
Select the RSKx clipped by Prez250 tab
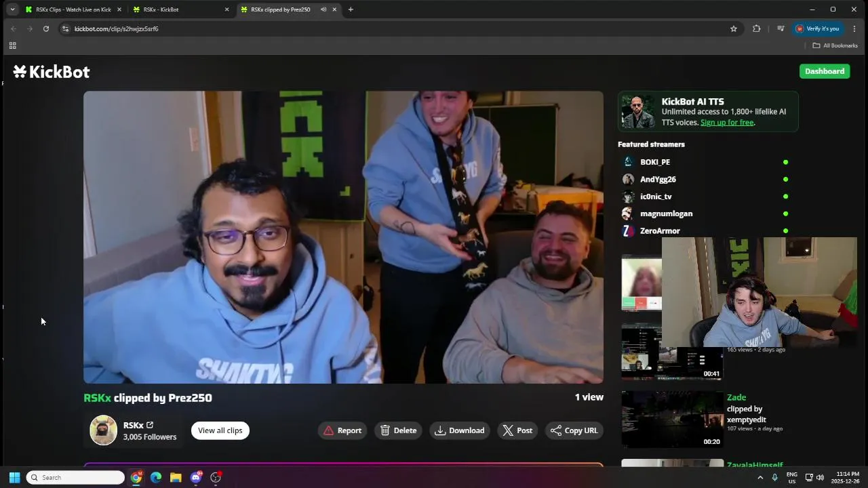click(280, 9)
